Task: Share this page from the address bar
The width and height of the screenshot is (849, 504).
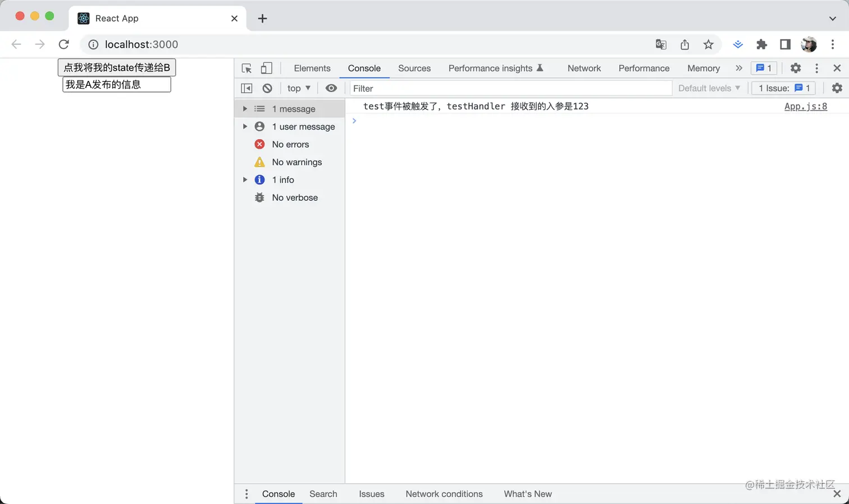Action: point(684,44)
